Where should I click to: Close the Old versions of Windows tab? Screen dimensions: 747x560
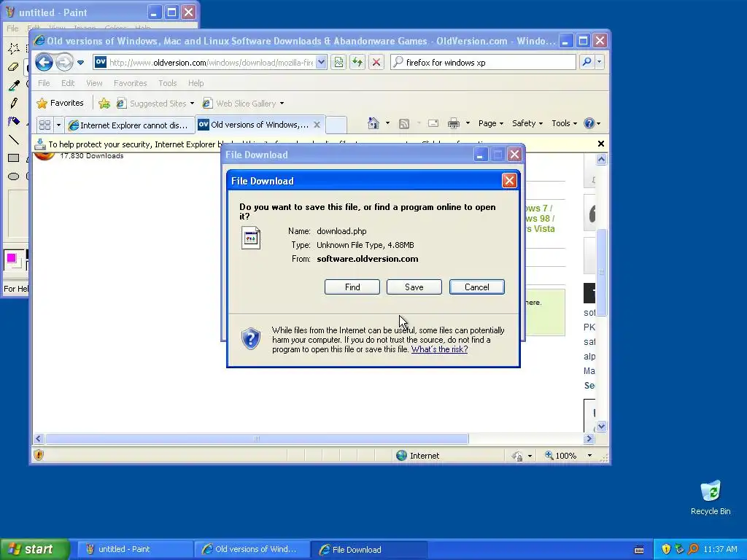tap(317, 125)
